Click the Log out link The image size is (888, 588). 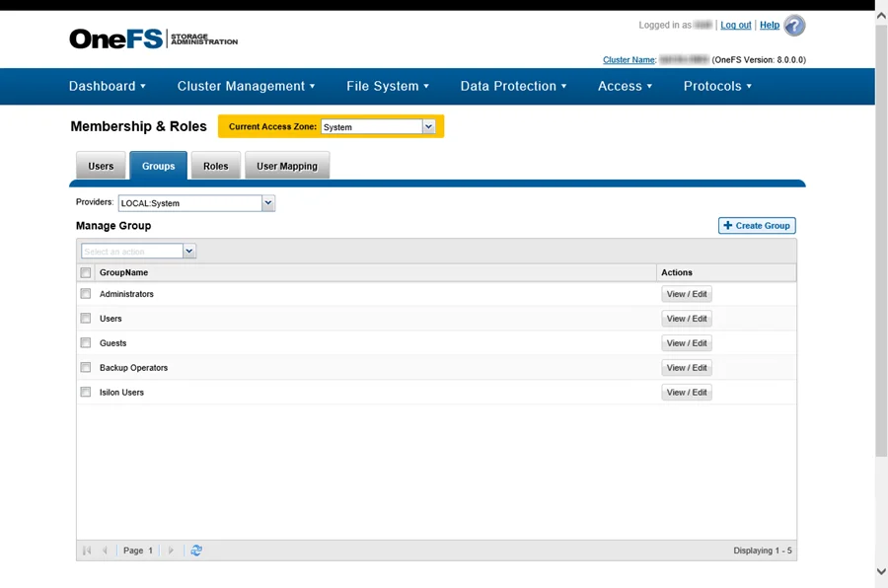[736, 25]
